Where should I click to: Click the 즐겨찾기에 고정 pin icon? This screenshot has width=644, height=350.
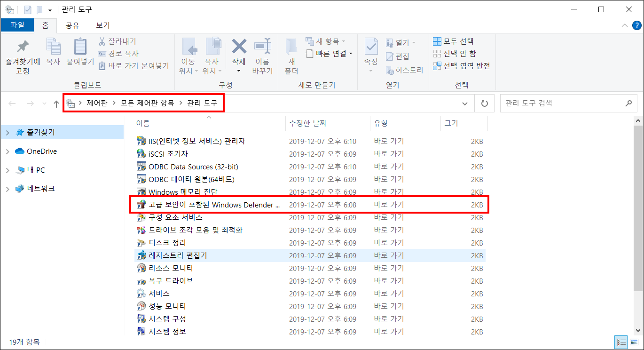tap(22, 47)
